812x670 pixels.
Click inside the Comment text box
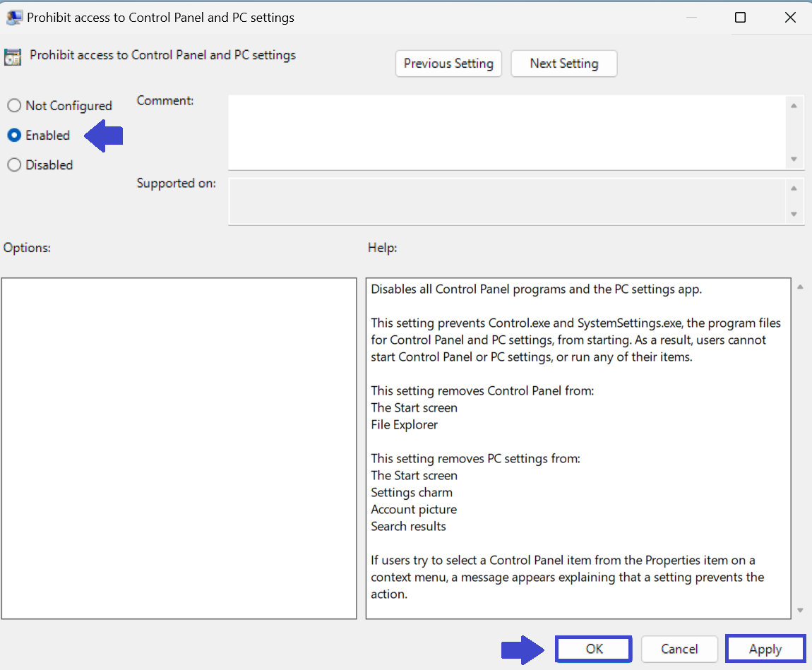(508, 132)
